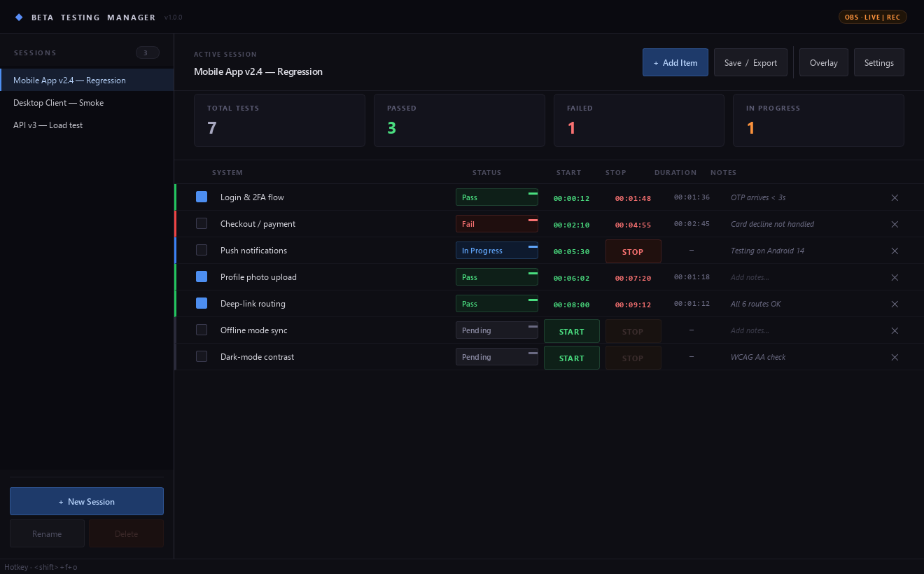924x574 pixels.
Task: Click duration value 00:02:45
Action: [x=692, y=224]
